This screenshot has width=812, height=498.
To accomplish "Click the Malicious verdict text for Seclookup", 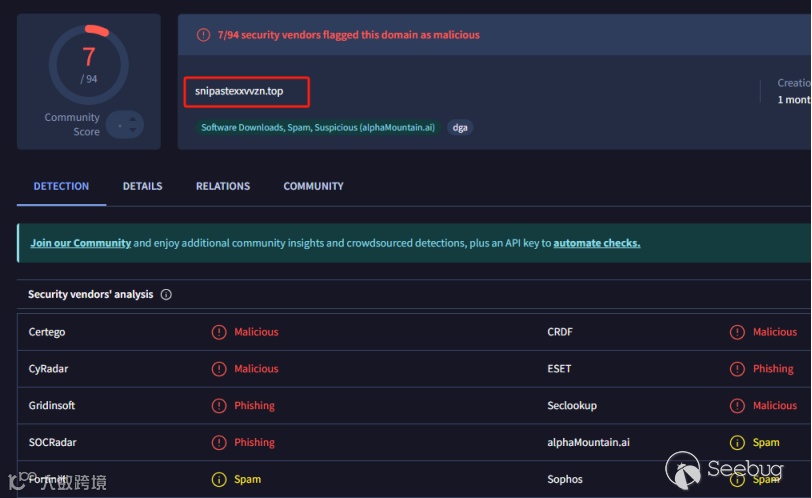I will point(775,405).
